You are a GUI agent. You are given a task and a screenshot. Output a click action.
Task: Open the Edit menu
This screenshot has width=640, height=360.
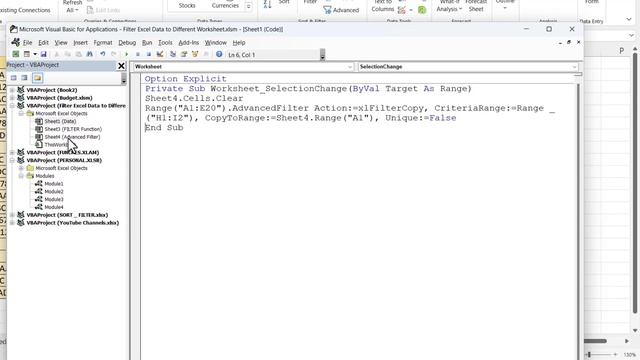click(43, 42)
